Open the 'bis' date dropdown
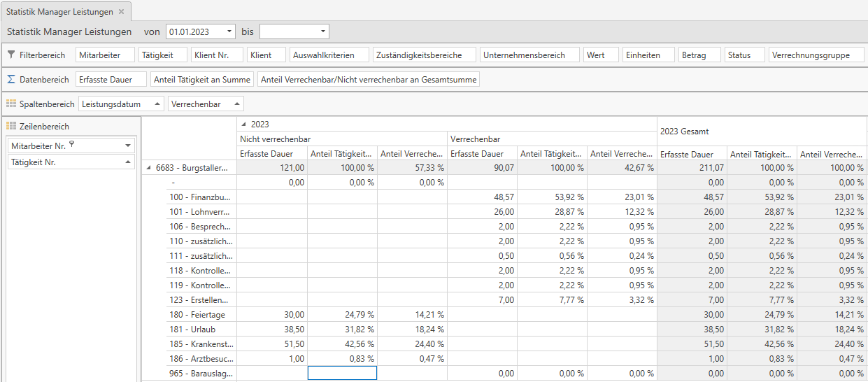 coord(322,31)
